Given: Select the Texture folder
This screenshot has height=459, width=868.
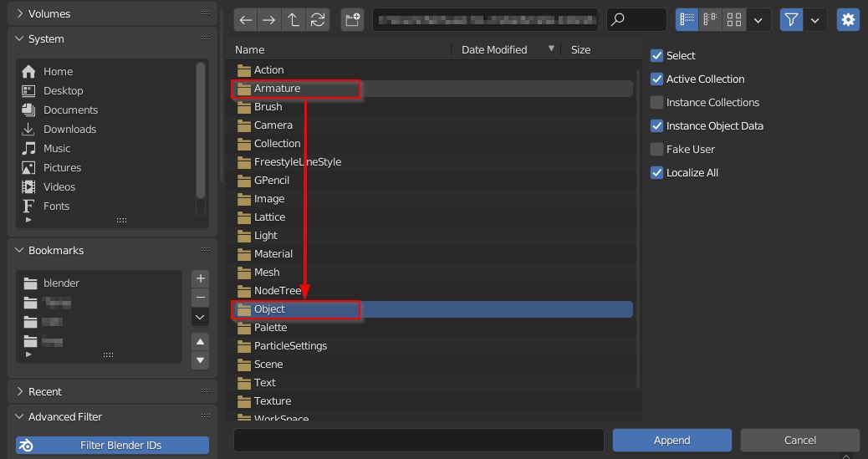Looking at the screenshot, I should tap(433, 400).
